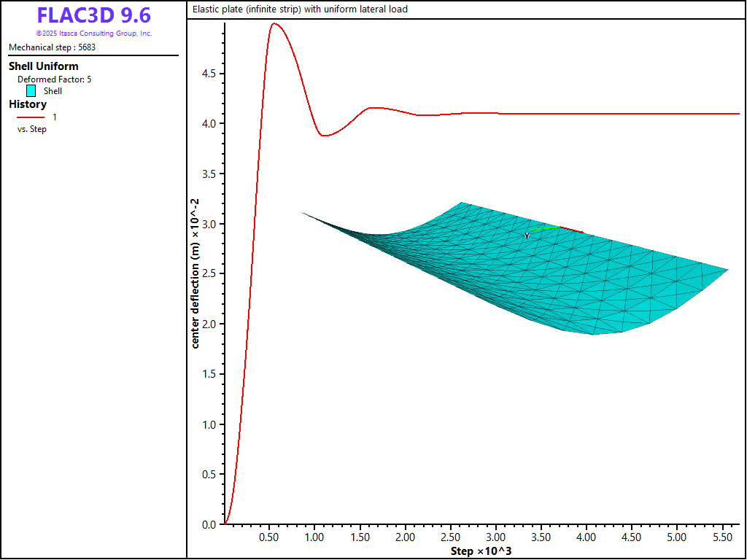Click the 'vs. Step' legend label

(x=32, y=129)
